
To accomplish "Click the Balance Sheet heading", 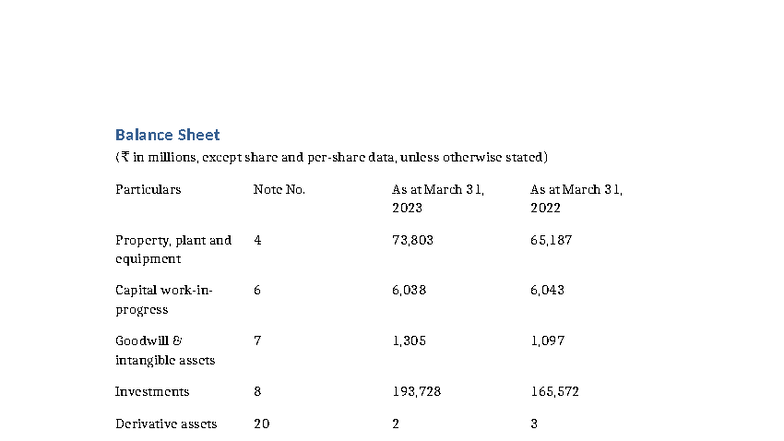I will (168, 134).
